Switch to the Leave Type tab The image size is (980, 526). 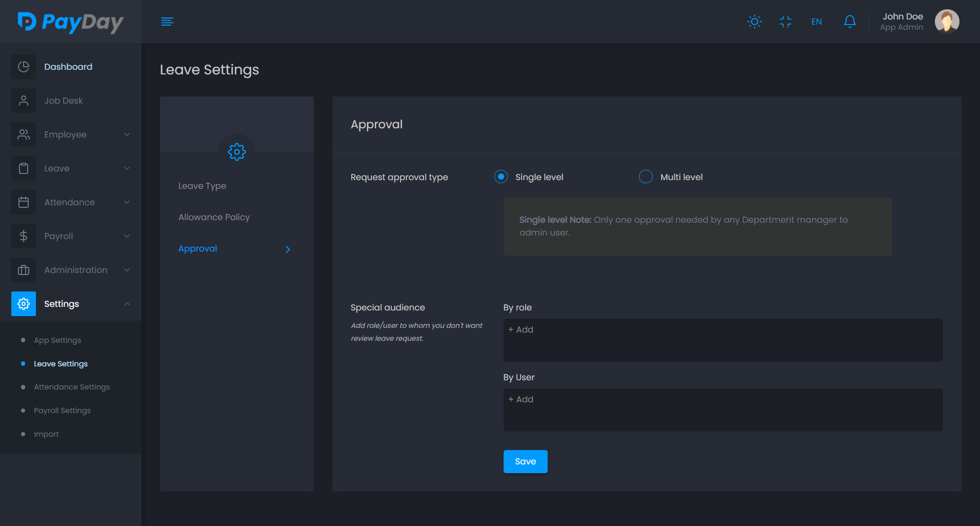click(x=202, y=186)
